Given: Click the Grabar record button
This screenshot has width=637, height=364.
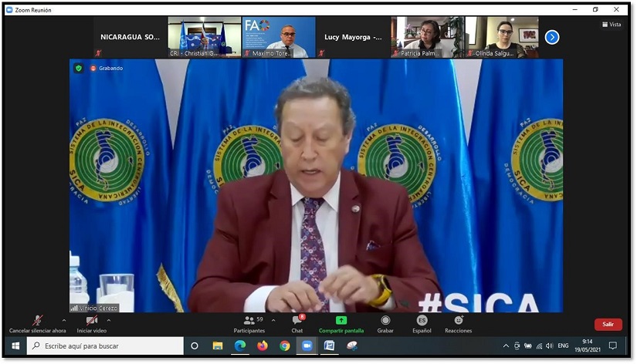Looking at the screenshot, I should (x=385, y=324).
